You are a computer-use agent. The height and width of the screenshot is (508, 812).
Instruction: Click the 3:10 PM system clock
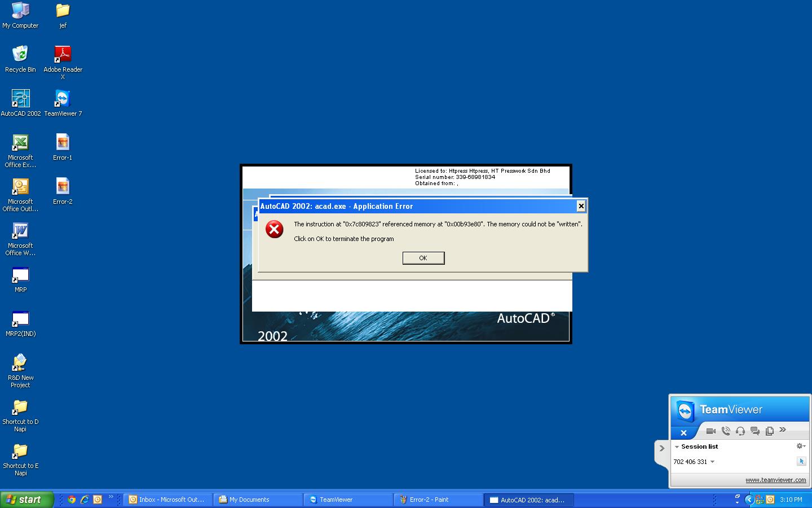click(x=791, y=500)
